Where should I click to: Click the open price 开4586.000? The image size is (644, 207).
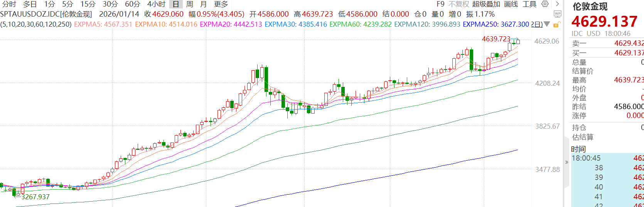pyautogui.click(x=269, y=14)
